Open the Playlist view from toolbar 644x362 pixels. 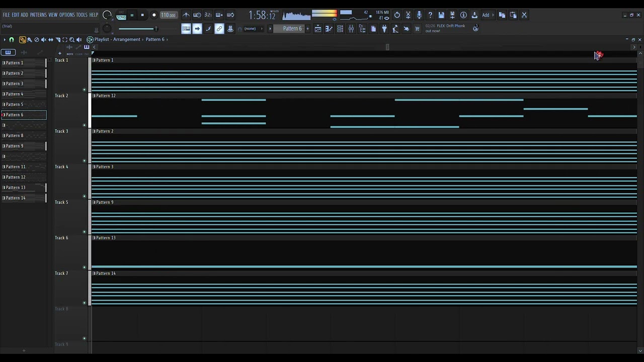318,29
